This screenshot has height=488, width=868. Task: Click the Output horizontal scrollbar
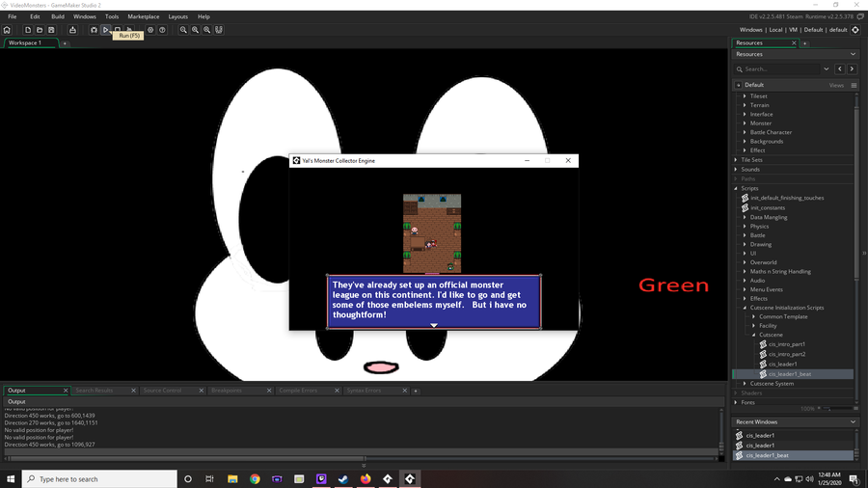[187, 458]
